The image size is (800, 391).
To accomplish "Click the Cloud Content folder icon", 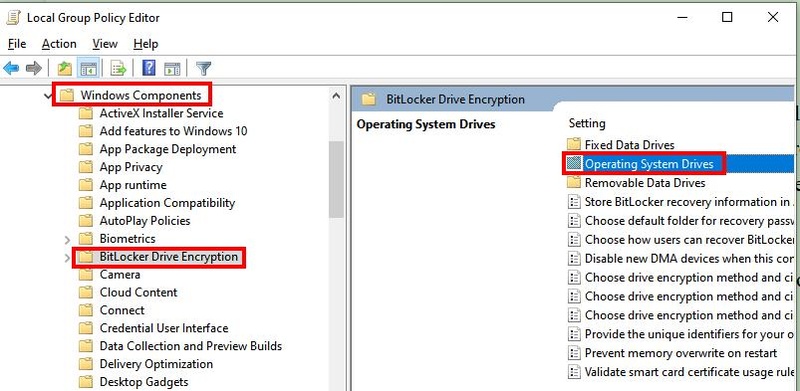I will click(86, 292).
